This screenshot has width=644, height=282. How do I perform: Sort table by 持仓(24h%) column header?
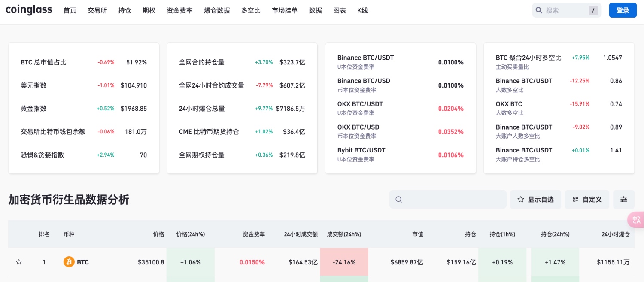pyautogui.click(x=555, y=234)
